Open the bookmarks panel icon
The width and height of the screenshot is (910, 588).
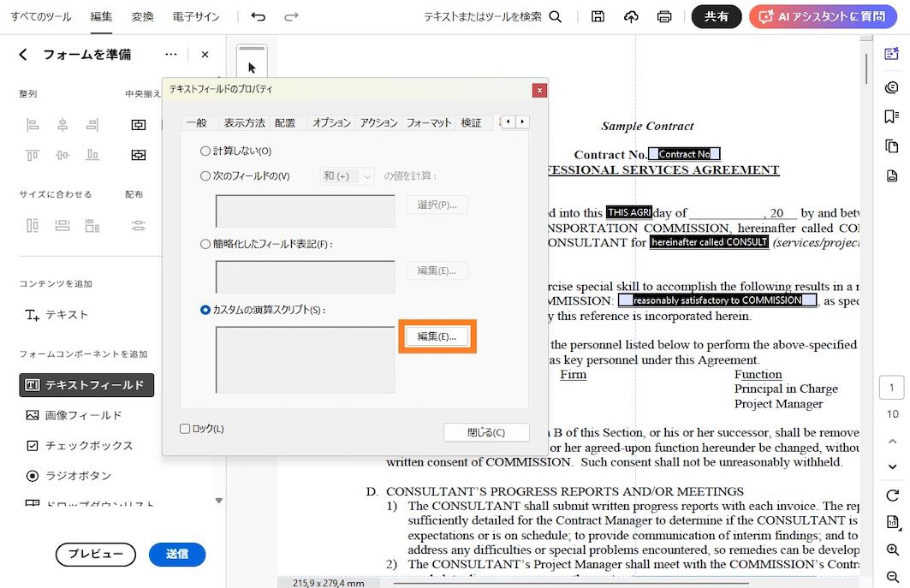pyautogui.click(x=891, y=115)
